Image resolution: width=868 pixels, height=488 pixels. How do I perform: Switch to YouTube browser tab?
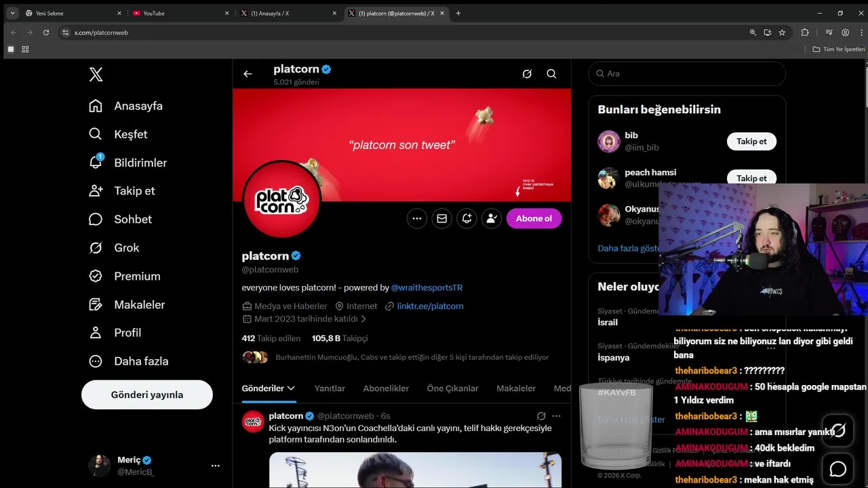(180, 13)
